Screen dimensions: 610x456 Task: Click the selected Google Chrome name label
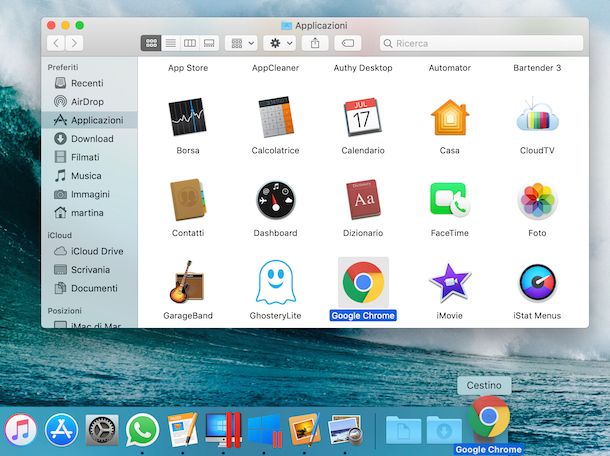point(363,316)
